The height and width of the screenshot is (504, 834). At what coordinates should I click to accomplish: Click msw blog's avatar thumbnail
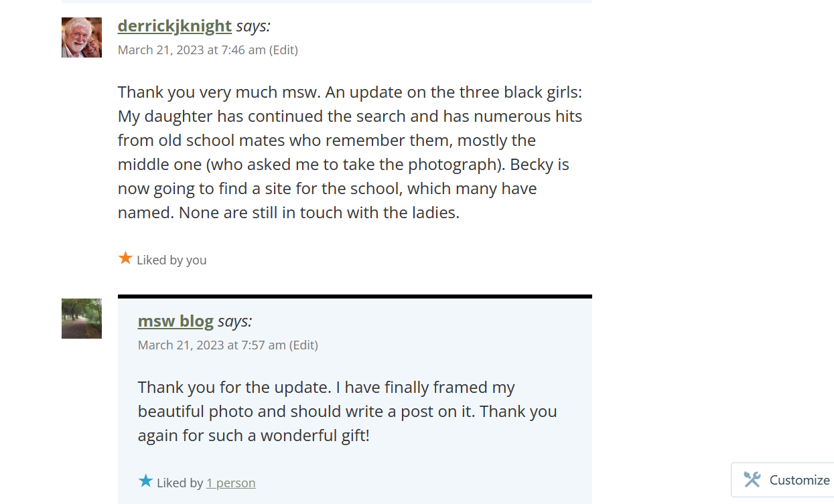point(82,319)
